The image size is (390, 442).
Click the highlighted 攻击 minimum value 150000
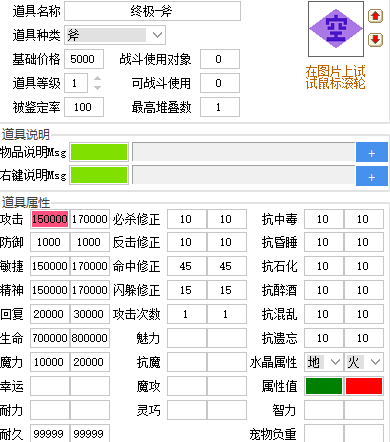pos(50,219)
